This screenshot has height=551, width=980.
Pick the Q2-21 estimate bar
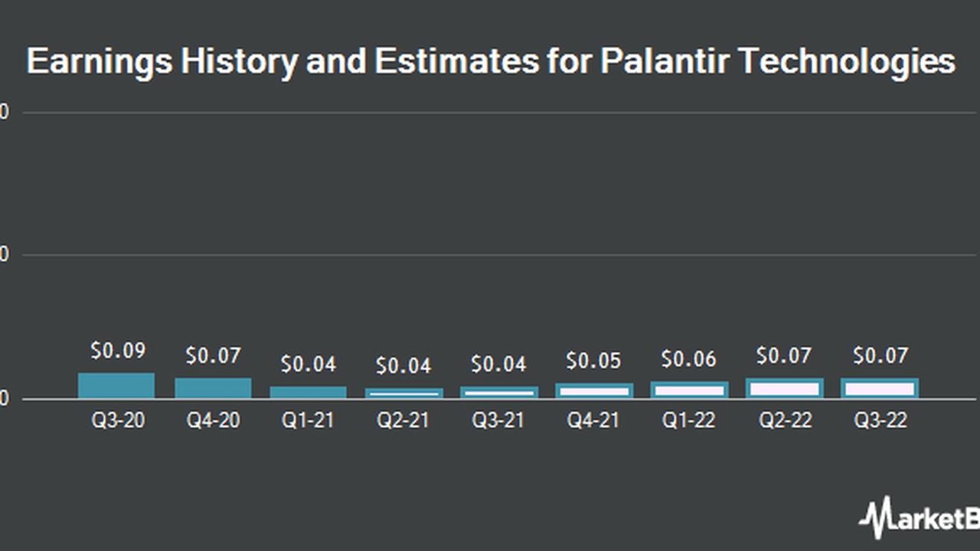click(x=403, y=393)
